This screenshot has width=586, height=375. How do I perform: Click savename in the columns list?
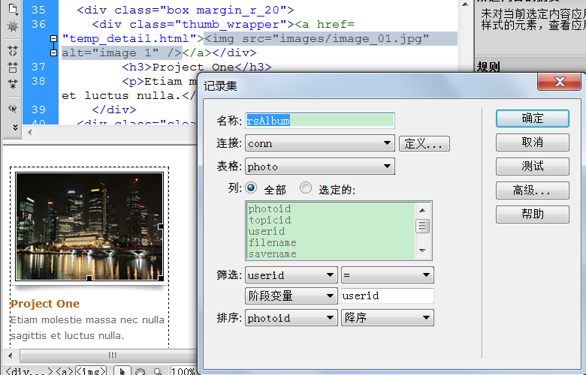[x=272, y=253]
